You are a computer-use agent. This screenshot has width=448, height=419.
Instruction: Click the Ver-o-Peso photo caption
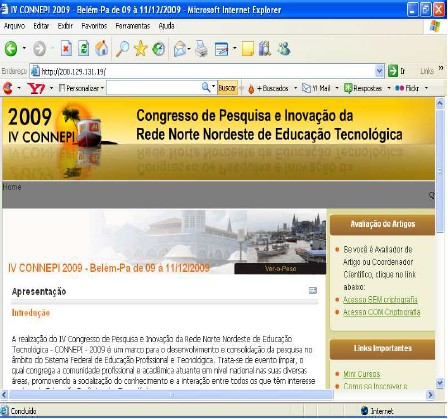point(280,269)
